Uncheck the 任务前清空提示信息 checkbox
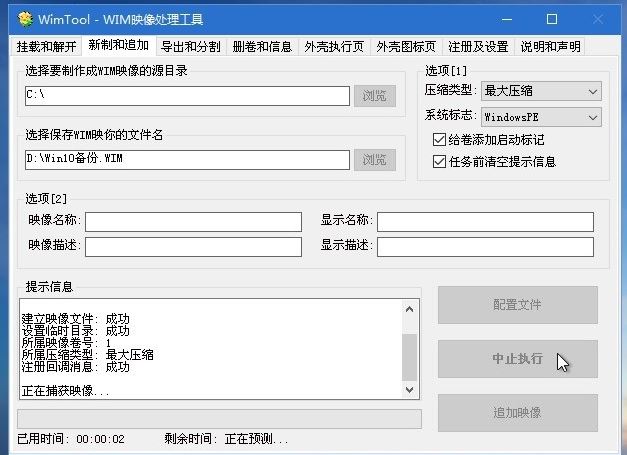The height and width of the screenshot is (455, 627). pos(439,161)
